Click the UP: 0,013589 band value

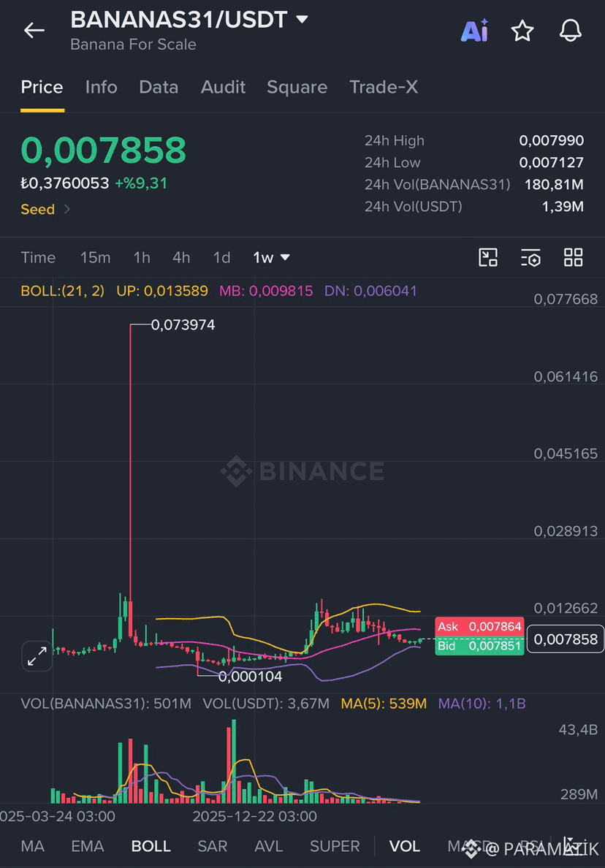pos(162,292)
